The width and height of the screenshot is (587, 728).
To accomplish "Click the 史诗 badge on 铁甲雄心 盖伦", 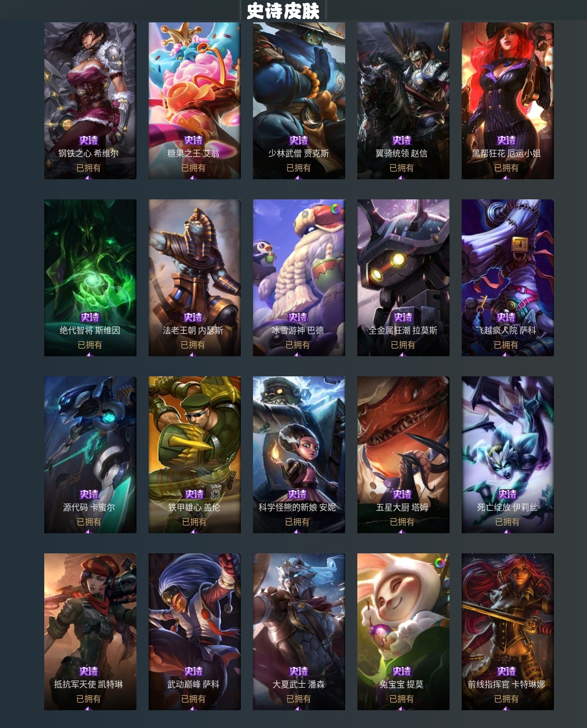I will point(194,494).
